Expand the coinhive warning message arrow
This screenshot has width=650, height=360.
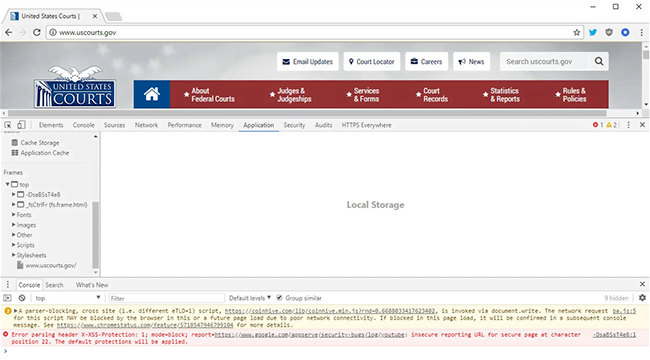(16, 311)
